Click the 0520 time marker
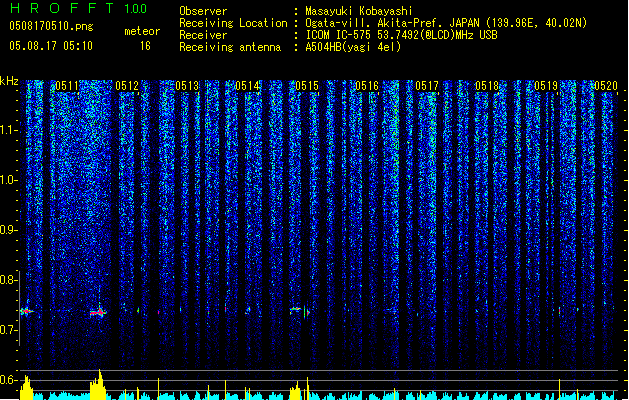Viewport: 629px width, 400px height. tap(606, 86)
